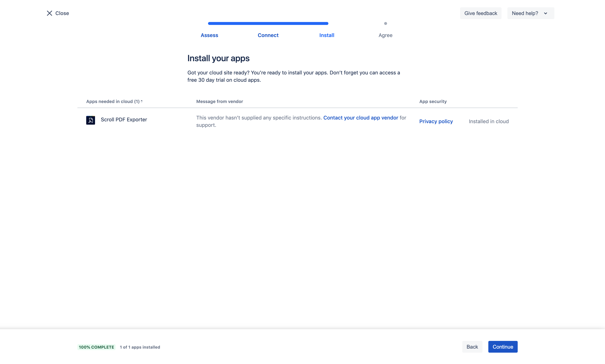605x364 pixels.
Task: Click the blue wizard progress bar
Action: (268, 23)
